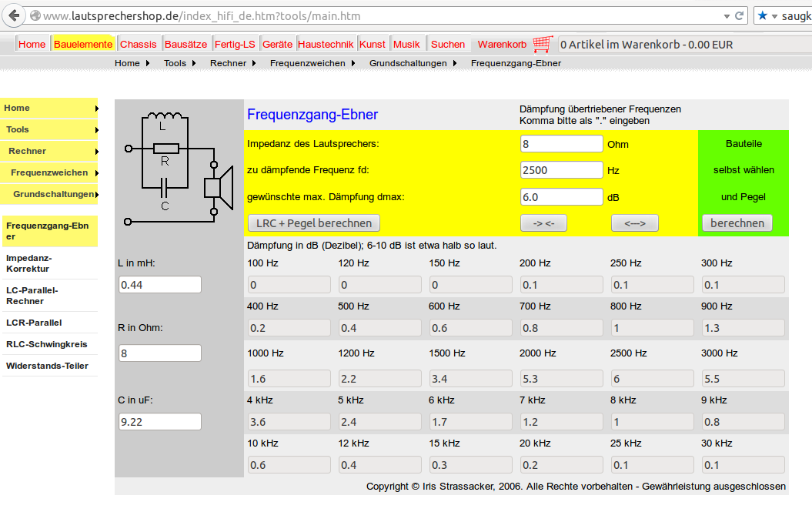The width and height of the screenshot is (812, 512).
Task: Click the 2500 Hz damping result field
Action: (x=653, y=379)
